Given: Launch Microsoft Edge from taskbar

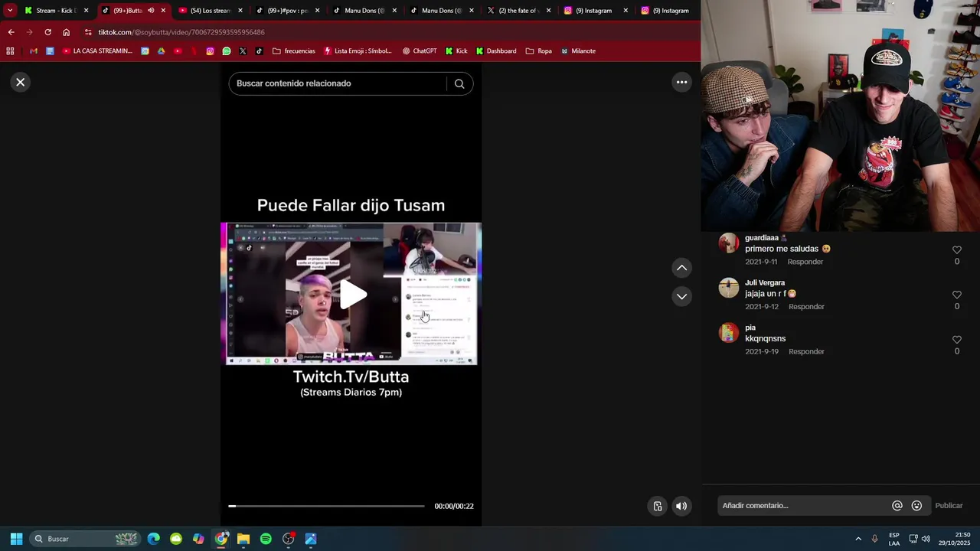Looking at the screenshot, I should pyautogui.click(x=154, y=539).
